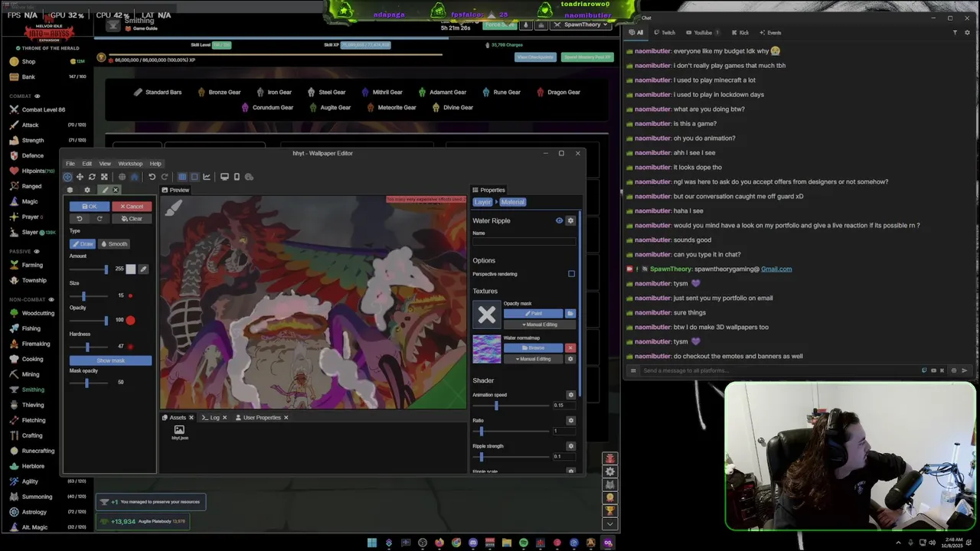This screenshot has width=980, height=551.
Task: Click the Amount slider handle
Action: tap(106, 269)
